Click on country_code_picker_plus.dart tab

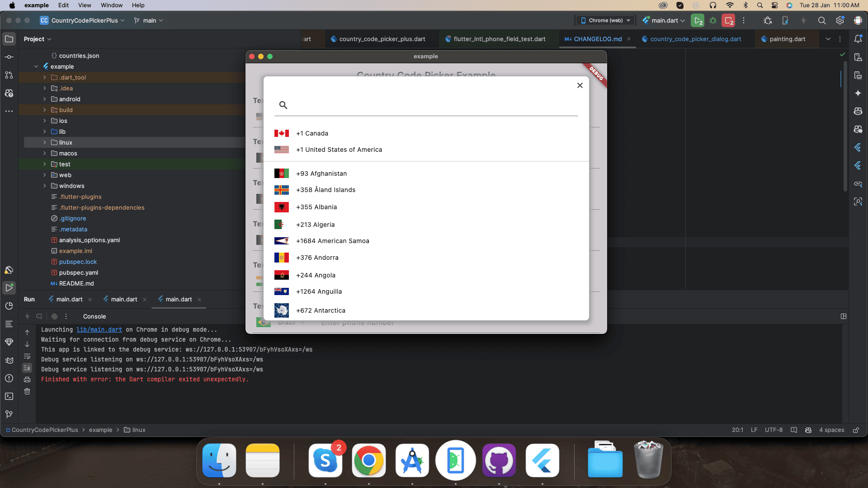(382, 39)
